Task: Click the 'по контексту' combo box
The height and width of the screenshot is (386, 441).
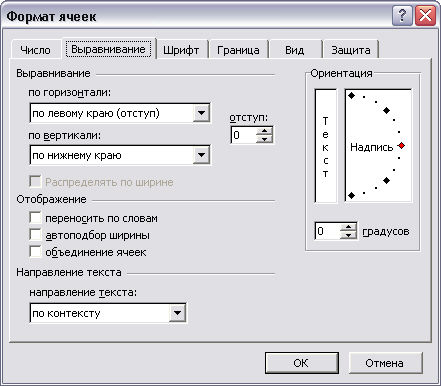Action: 108,313
